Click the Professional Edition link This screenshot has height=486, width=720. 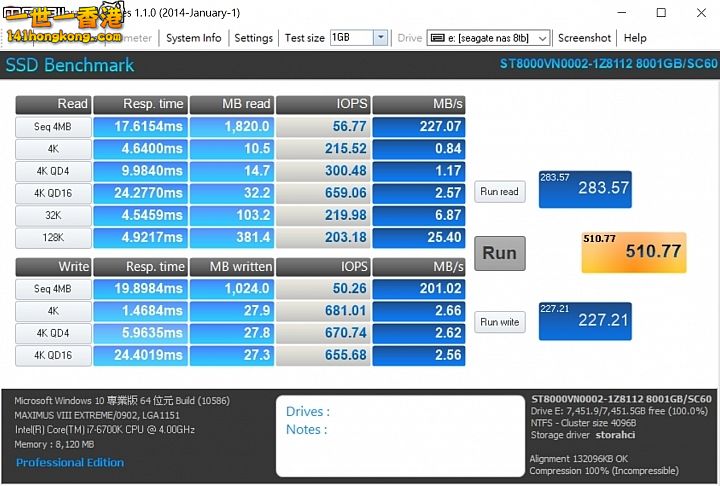(x=70, y=462)
